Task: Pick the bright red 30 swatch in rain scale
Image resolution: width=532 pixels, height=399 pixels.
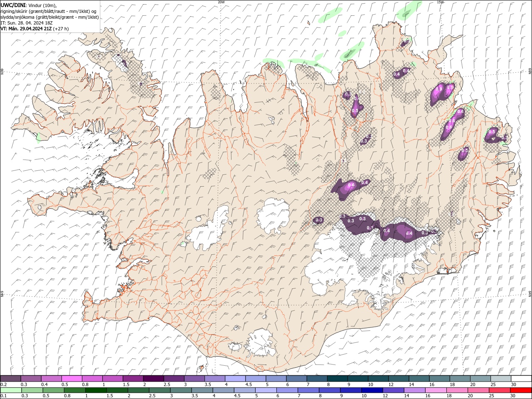Action: pos(521,390)
